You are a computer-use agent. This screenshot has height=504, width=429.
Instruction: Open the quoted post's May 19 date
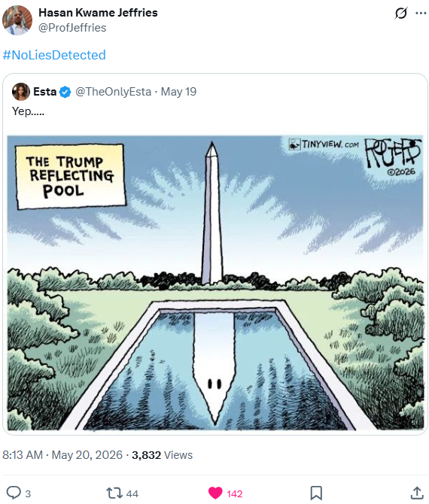pos(178,92)
